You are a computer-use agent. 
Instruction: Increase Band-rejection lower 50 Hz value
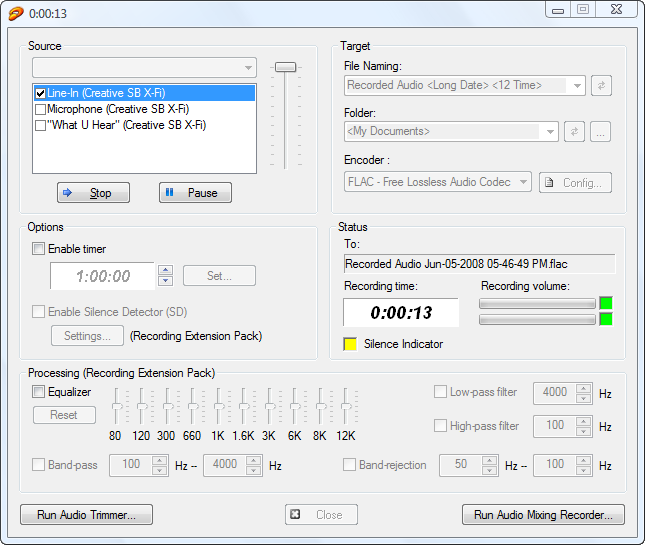pyautogui.click(x=489, y=461)
